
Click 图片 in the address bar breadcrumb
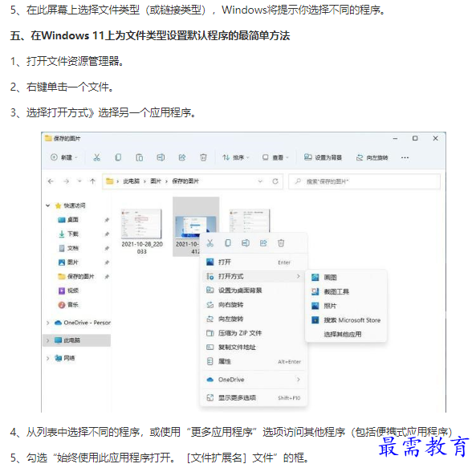click(156, 181)
